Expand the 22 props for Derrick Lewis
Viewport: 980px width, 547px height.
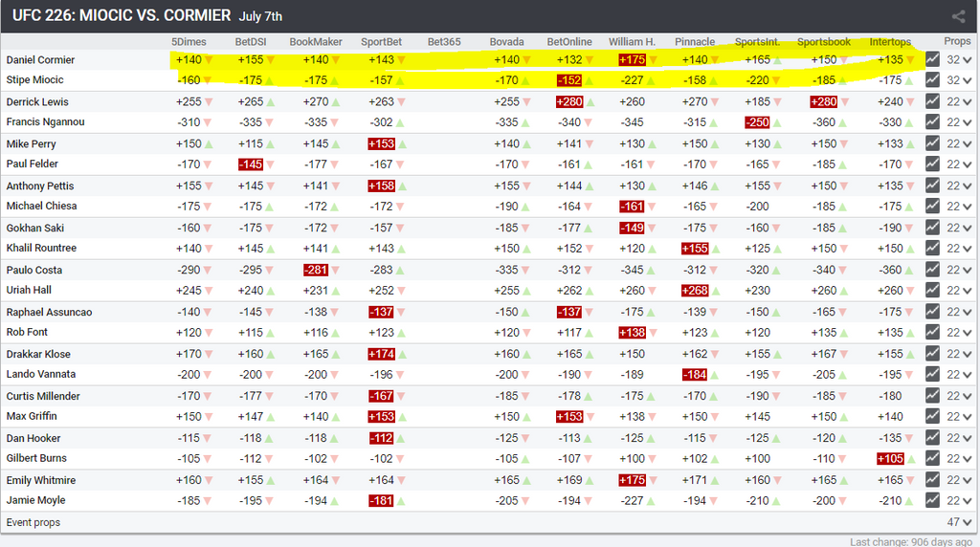[x=959, y=101]
